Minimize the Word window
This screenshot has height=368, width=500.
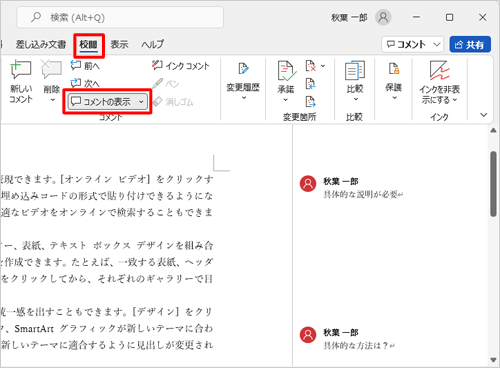[416, 17]
